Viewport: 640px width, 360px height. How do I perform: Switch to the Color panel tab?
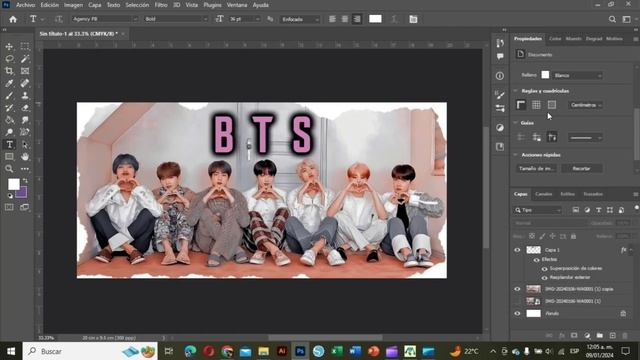pyautogui.click(x=555, y=39)
